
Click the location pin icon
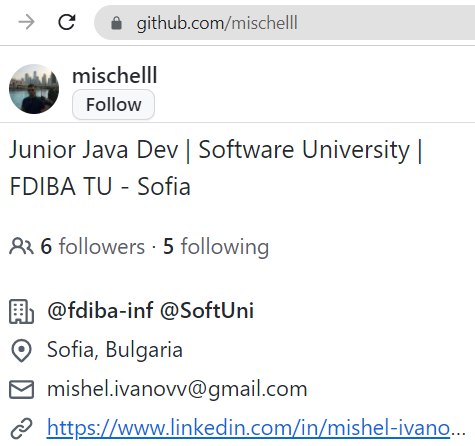(x=21, y=351)
